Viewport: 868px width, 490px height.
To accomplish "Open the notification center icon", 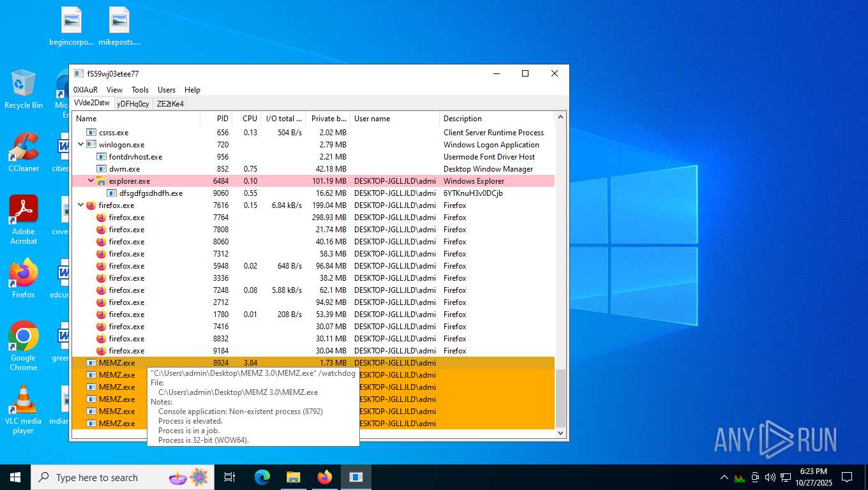I will coord(847,477).
